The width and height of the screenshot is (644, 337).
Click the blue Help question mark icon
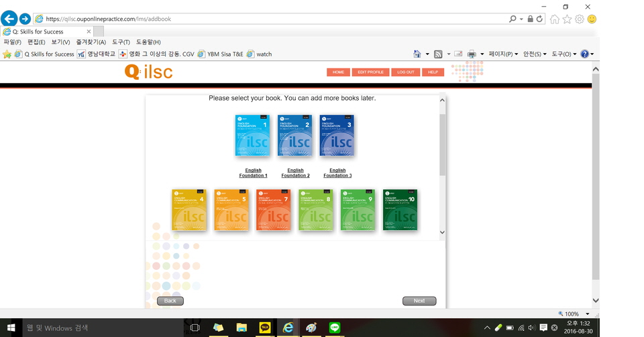click(x=585, y=54)
